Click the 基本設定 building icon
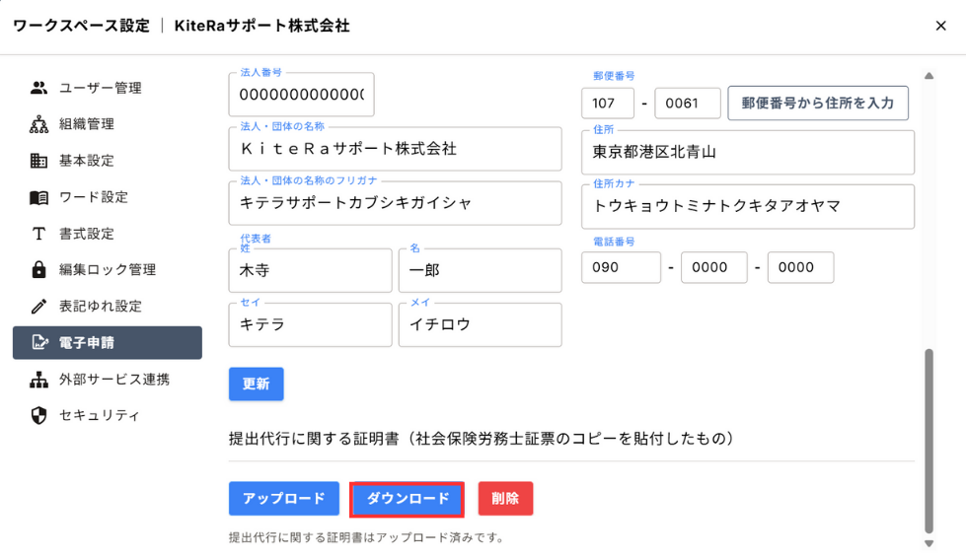 point(38,161)
